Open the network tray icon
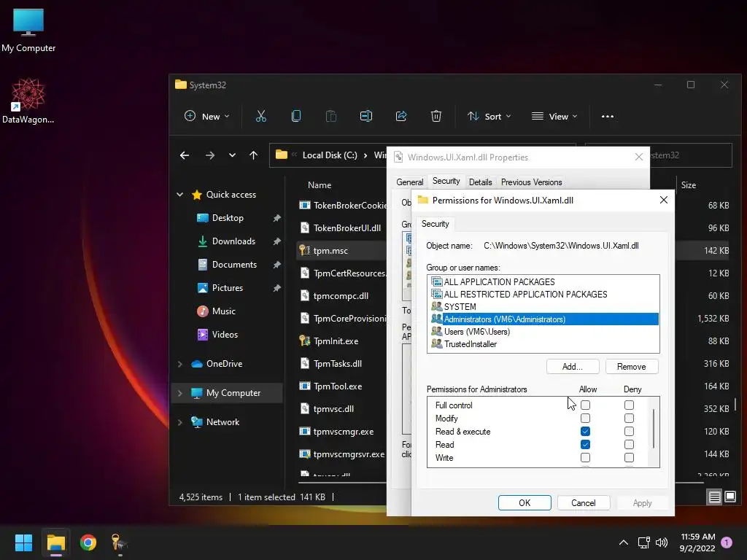The height and width of the screenshot is (560, 747). (643, 542)
